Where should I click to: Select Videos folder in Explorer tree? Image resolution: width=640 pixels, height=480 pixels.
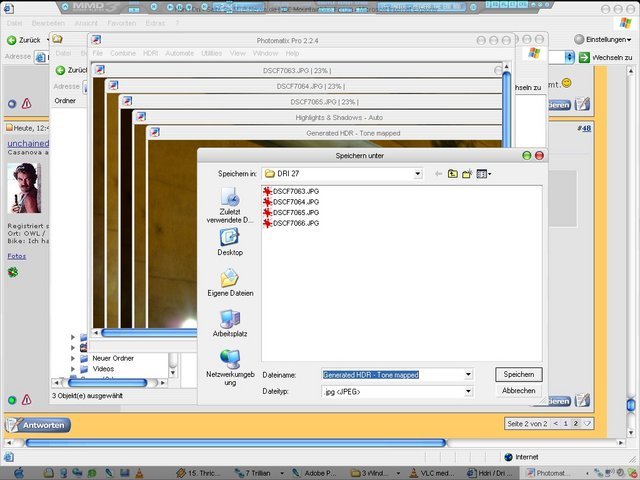click(x=103, y=369)
